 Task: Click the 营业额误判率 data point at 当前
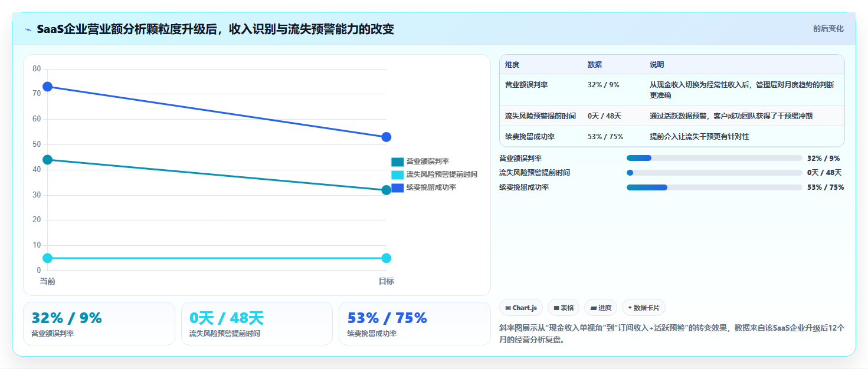pyautogui.click(x=48, y=160)
